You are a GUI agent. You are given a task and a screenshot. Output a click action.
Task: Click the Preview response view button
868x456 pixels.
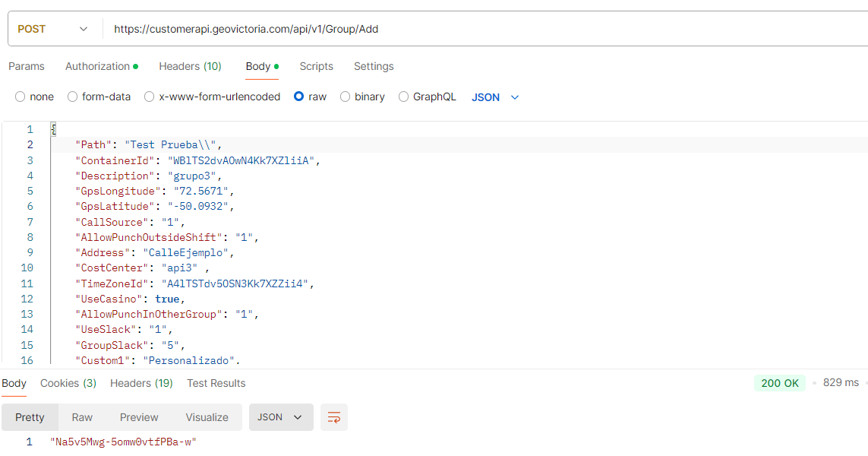click(139, 417)
